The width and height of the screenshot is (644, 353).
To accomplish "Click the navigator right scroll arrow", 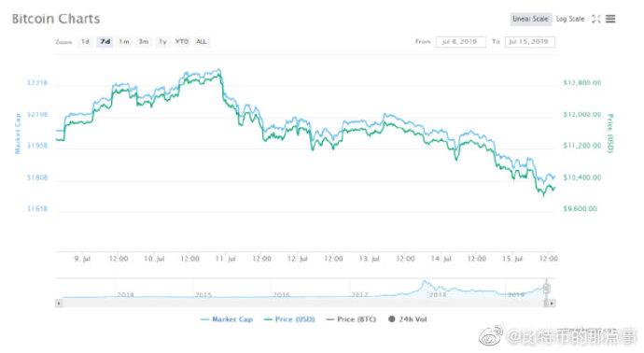I will click(552, 304).
